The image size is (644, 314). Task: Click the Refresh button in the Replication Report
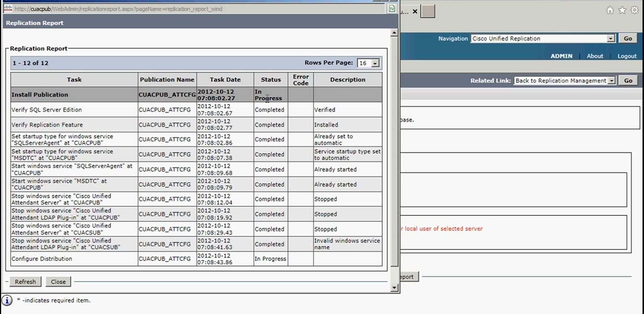point(25,282)
